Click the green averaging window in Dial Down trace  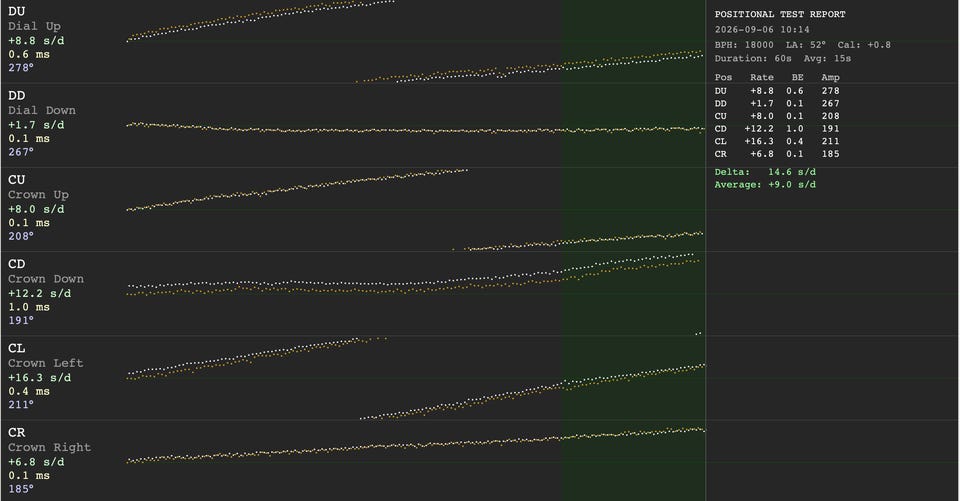coord(633,126)
